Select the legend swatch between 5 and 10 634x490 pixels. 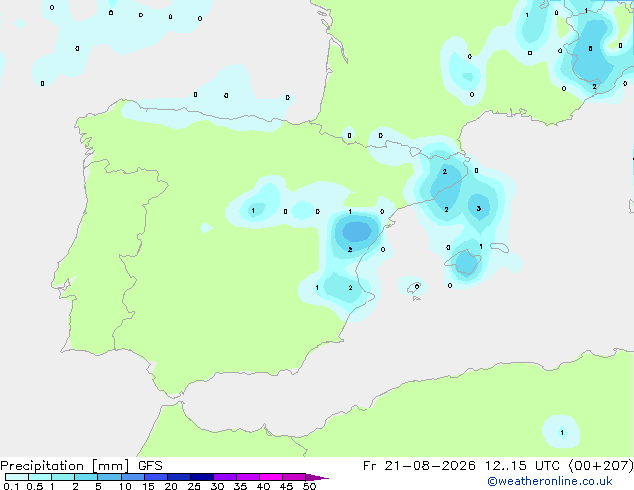[x=110, y=477]
